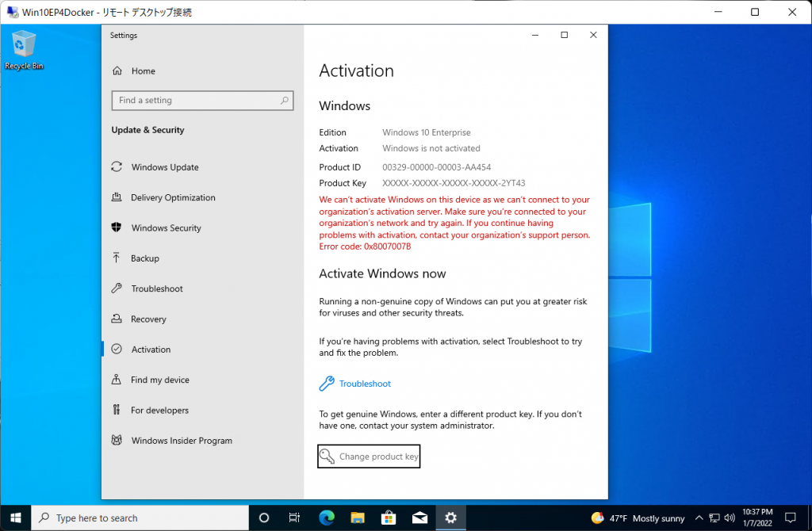Screen dimensions: 812x531
Task: Open the For developers page
Action: [159, 411]
